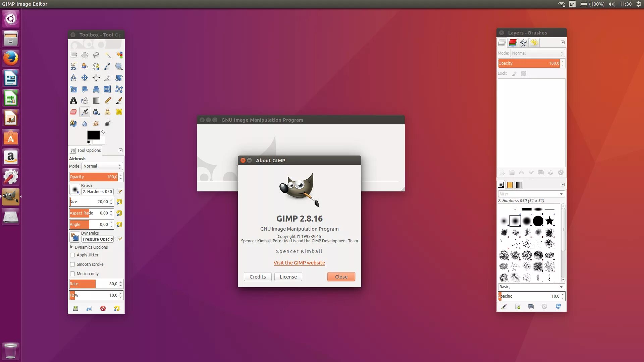
Task: Enable Apply Jitter checkbox
Action: [x=72, y=255]
